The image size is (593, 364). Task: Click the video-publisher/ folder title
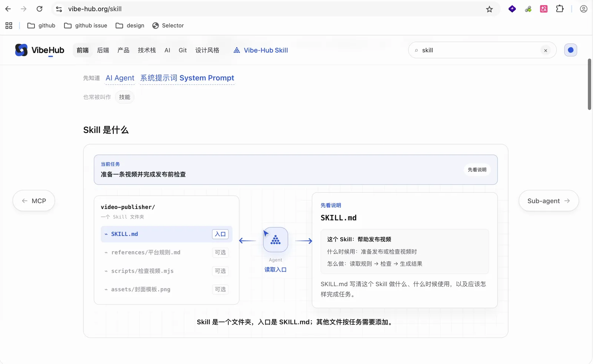[128, 207]
